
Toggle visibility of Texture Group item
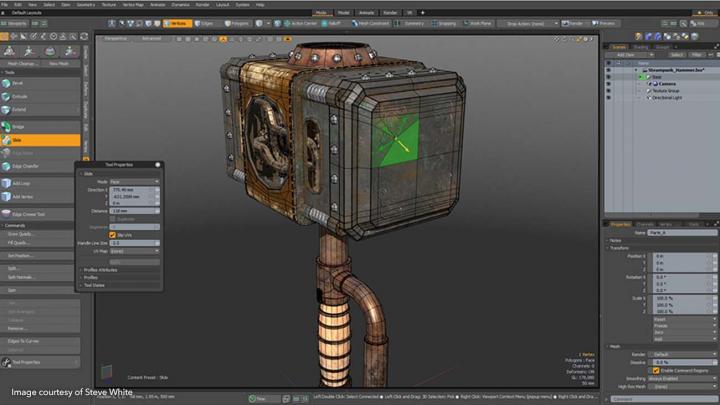click(x=608, y=91)
